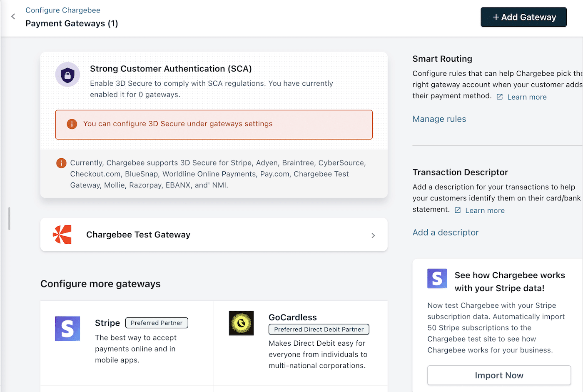Select the GoCardless logo
The width and height of the screenshot is (583, 392).
(x=241, y=323)
